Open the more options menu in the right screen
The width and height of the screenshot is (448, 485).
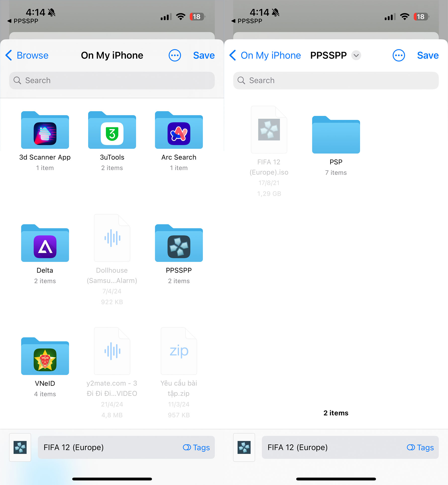point(399,55)
